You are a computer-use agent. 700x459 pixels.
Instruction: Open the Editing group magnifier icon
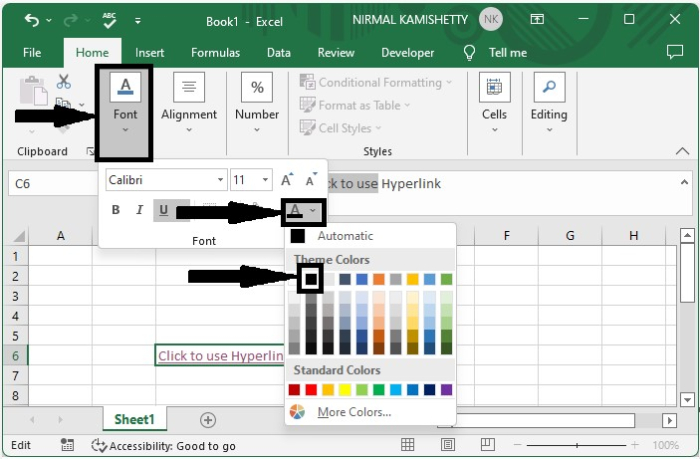coord(548,89)
